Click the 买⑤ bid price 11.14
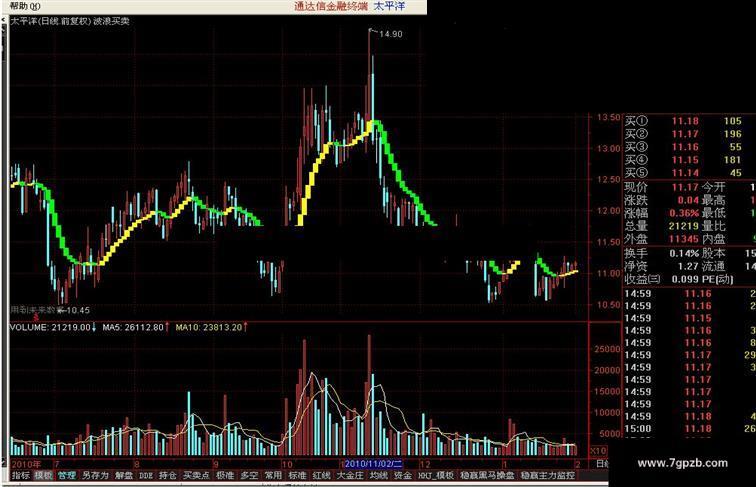Screen dimensions: 756x487 (685, 173)
